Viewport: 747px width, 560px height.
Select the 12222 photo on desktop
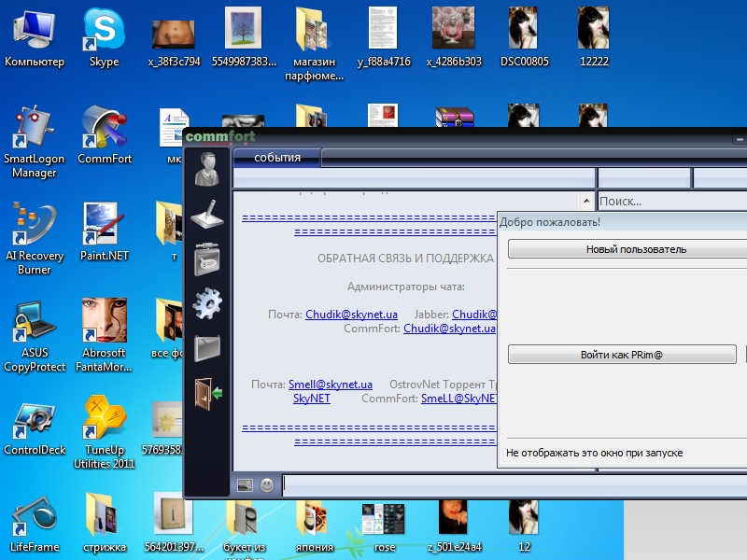tap(594, 37)
